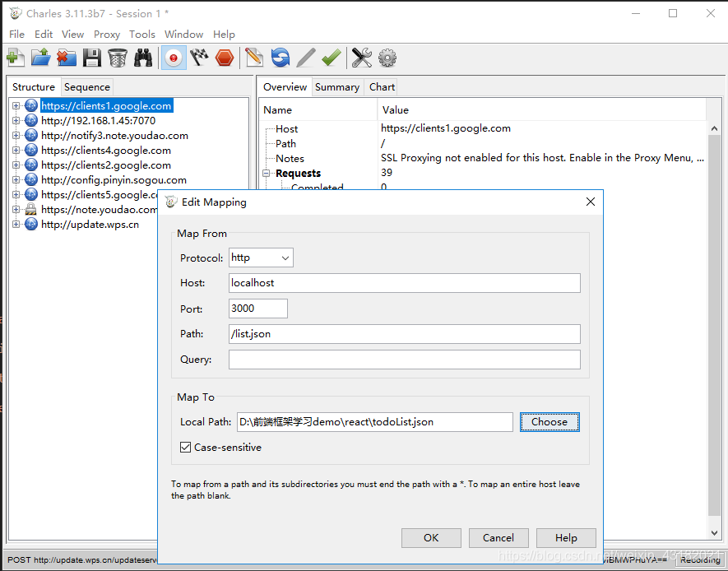Open Settings with the gear icon

[387, 58]
